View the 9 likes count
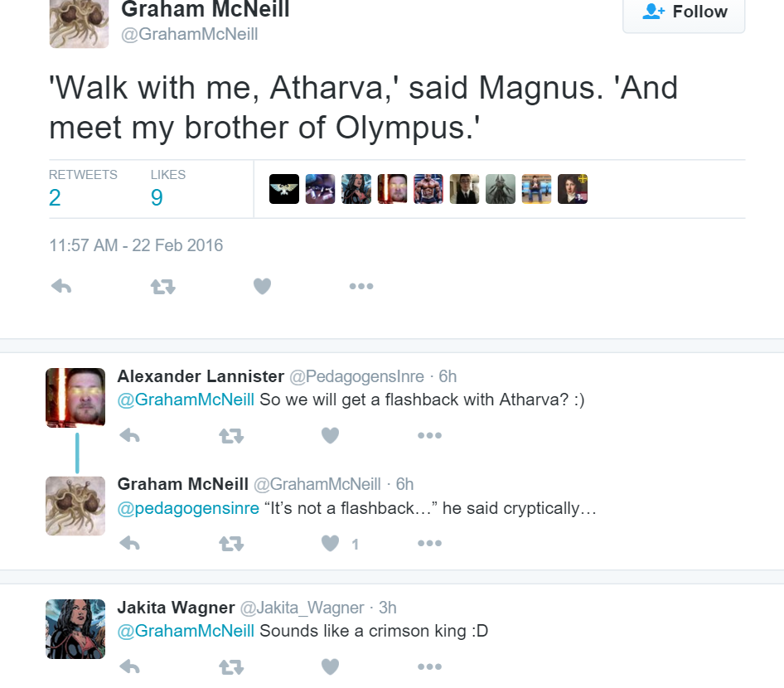This screenshot has height=688, width=784. (157, 197)
